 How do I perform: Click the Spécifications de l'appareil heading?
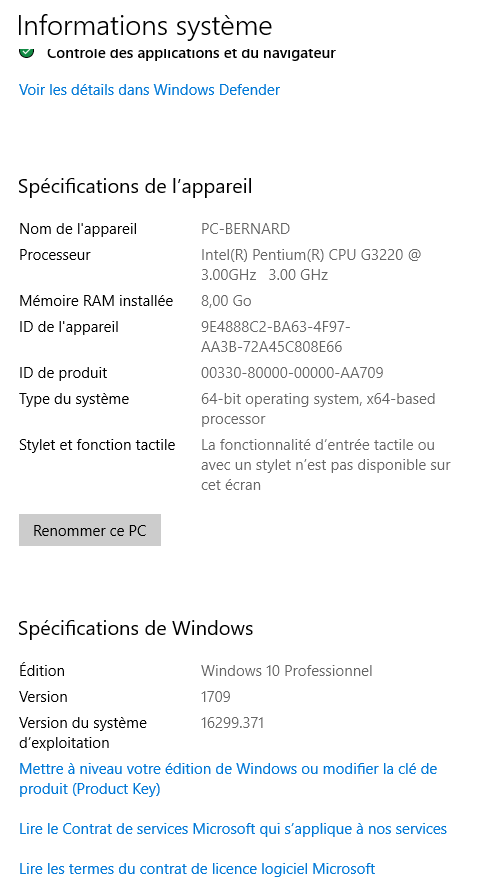coord(135,186)
